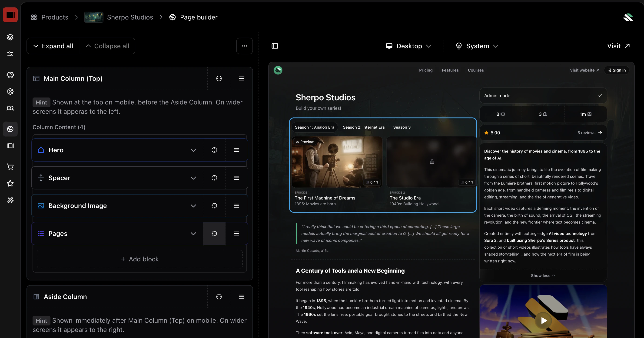This screenshot has width=644, height=338.
Task: Open the shopping cart icon in sidebar
Action: [10, 166]
